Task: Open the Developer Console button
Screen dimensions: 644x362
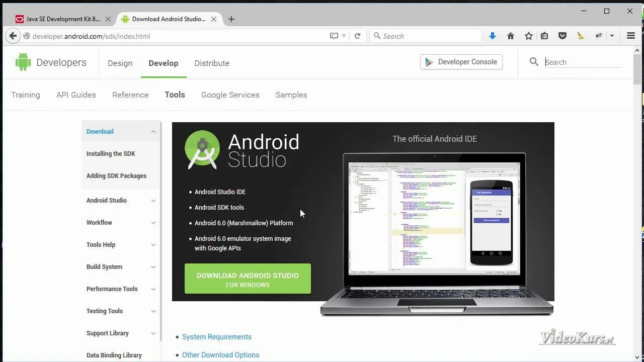Action: point(461,62)
